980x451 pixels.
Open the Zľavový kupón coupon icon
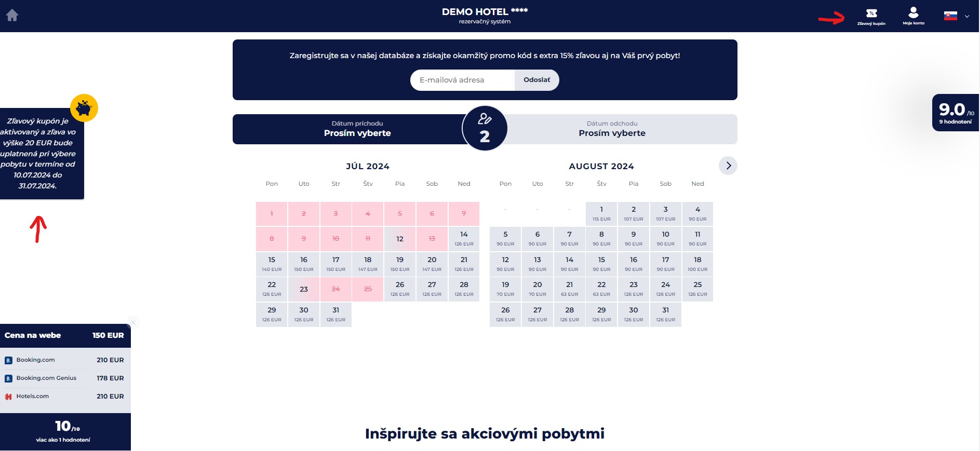871,16
